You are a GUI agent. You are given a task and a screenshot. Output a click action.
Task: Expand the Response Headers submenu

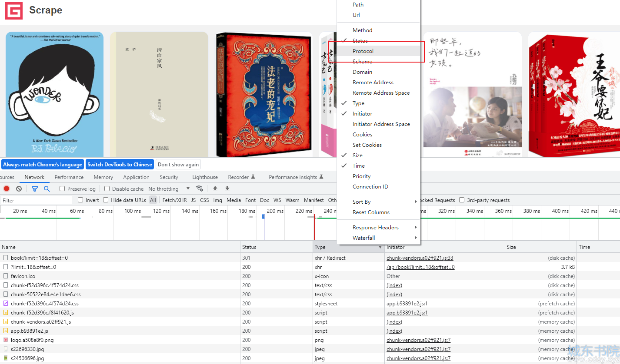[x=379, y=227]
